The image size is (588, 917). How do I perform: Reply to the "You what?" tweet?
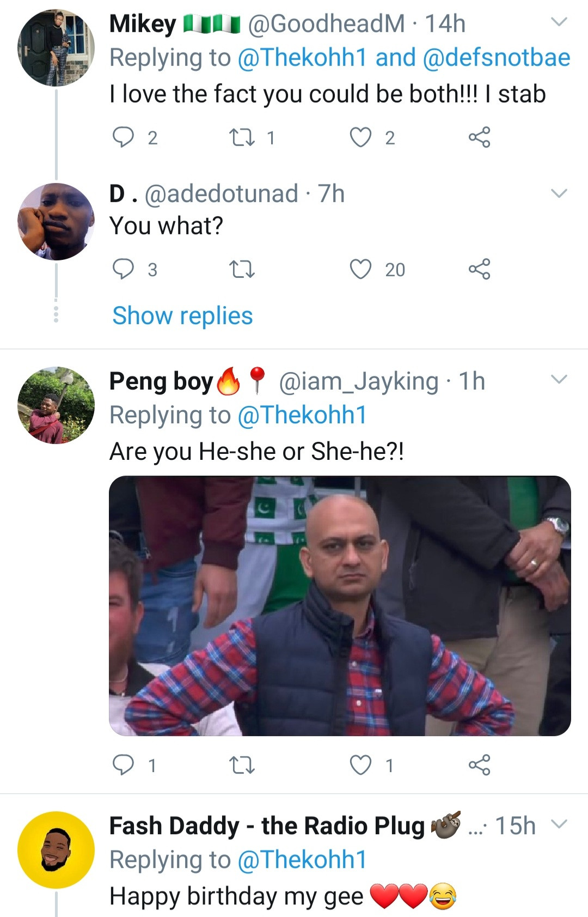pyautogui.click(x=123, y=269)
